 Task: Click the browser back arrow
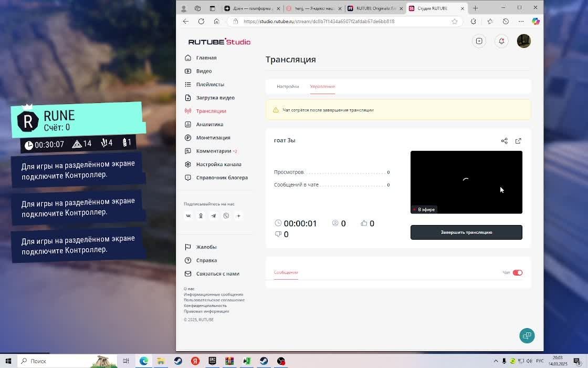[x=186, y=22]
